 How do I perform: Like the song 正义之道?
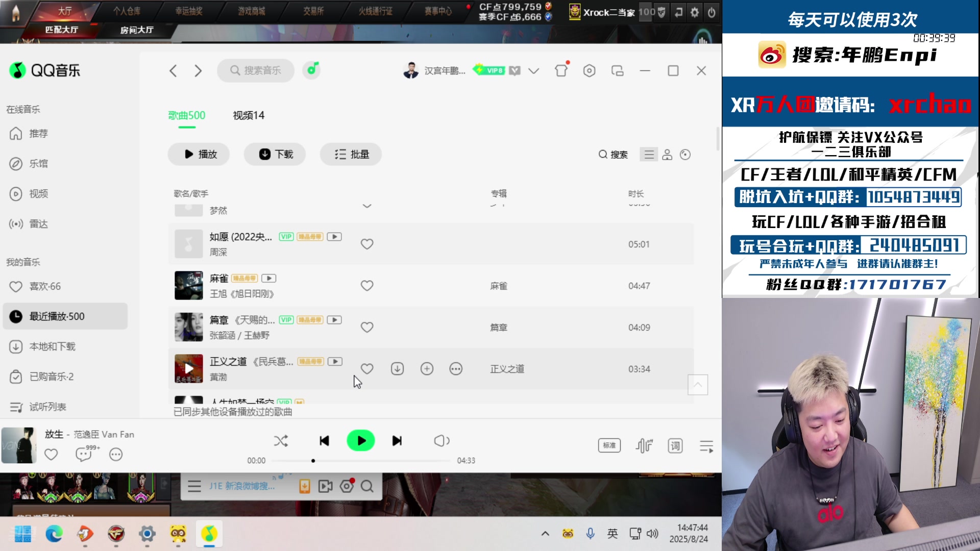367,368
